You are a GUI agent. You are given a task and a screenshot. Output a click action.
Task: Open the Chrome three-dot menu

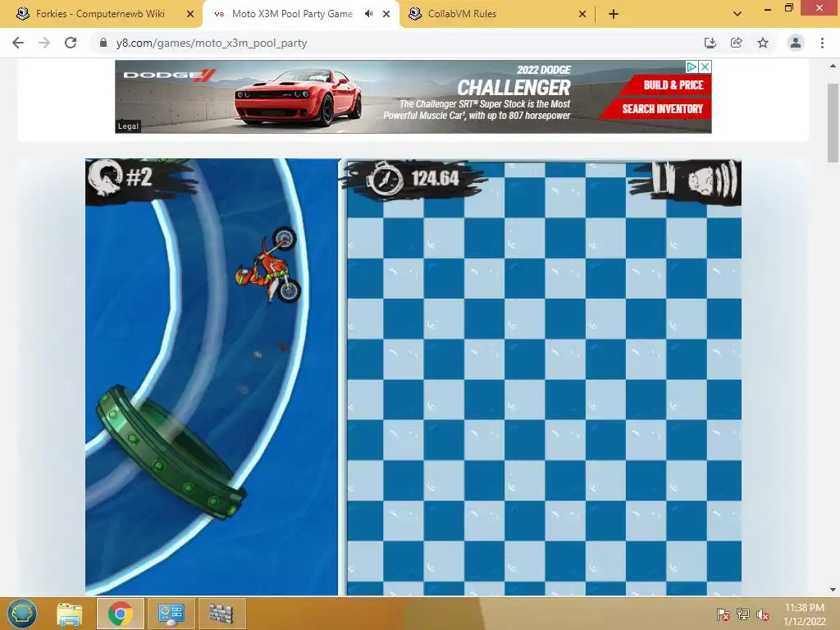(822, 43)
